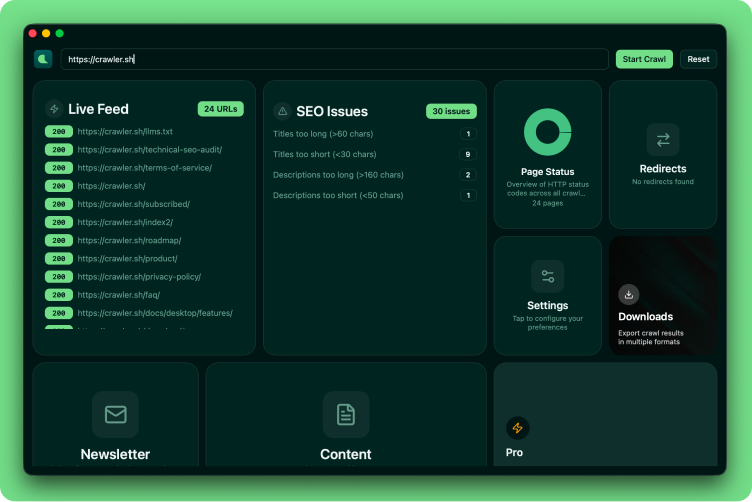Open the Redirects arrows icon
The width and height of the screenshot is (752, 502).
pos(662,140)
